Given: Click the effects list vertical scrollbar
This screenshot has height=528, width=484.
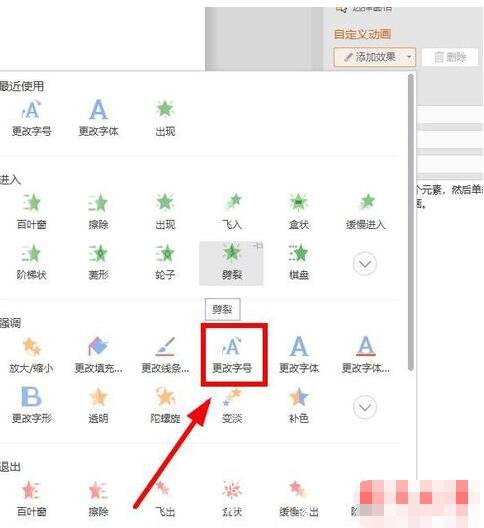Looking at the screenshot, I should 411,222.
